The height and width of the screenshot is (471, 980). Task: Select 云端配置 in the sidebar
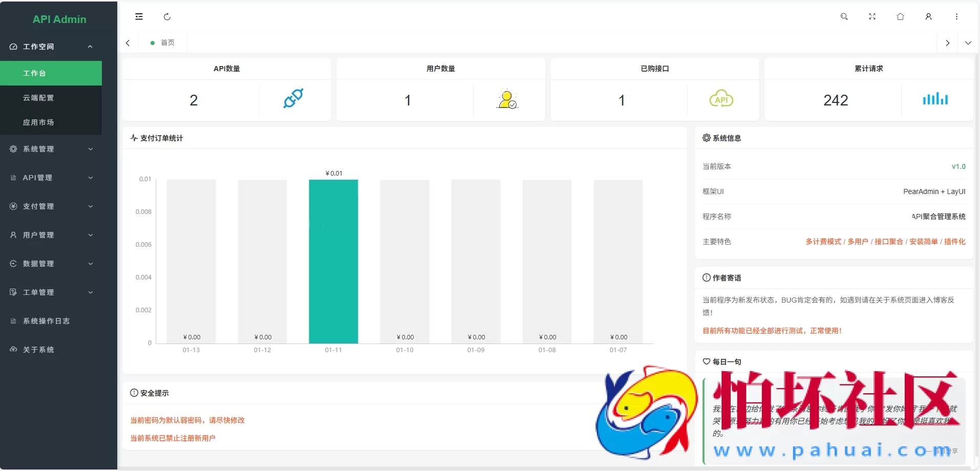(38, 98)
